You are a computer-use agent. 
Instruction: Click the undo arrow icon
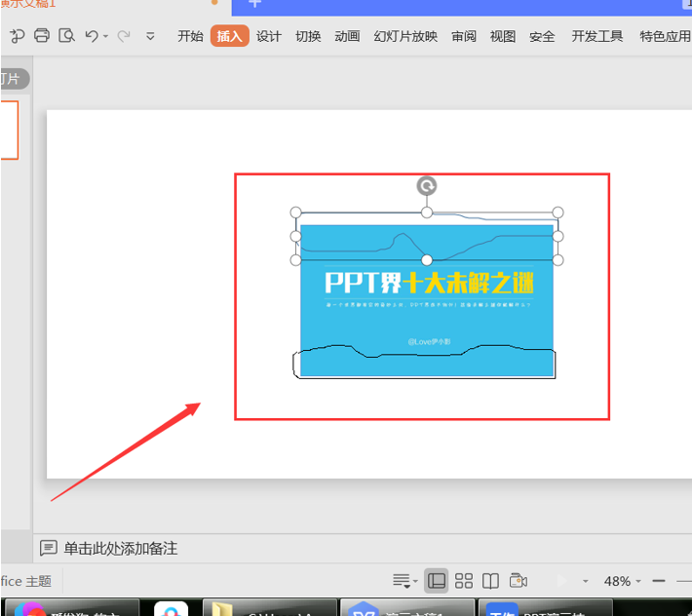click(x=92, y=36)
